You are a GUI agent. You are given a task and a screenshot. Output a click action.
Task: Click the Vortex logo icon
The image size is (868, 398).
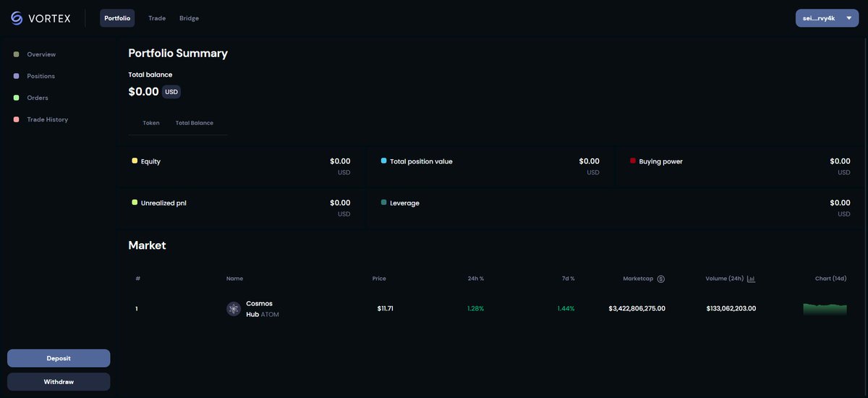[17, 18]
